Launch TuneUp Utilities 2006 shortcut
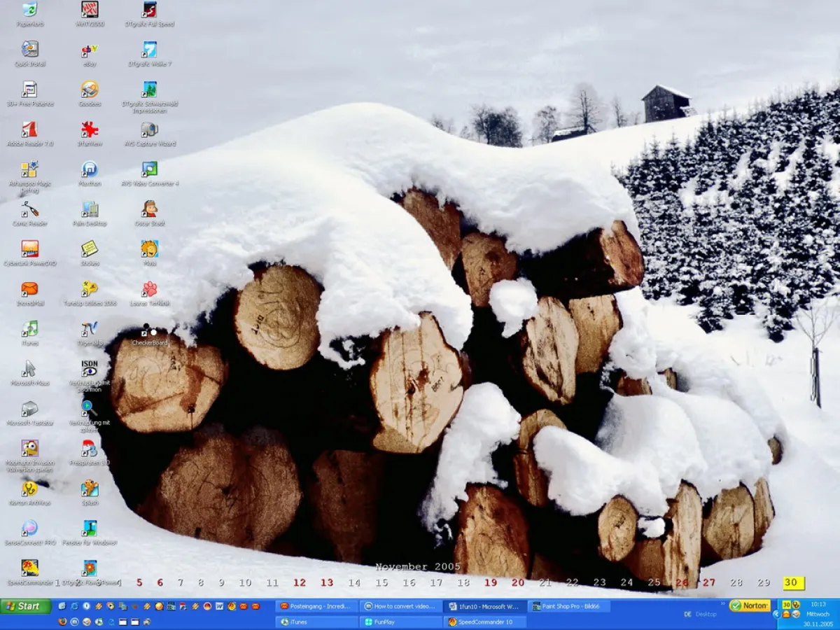The image size is (840, 630). [x=90, y=290]
